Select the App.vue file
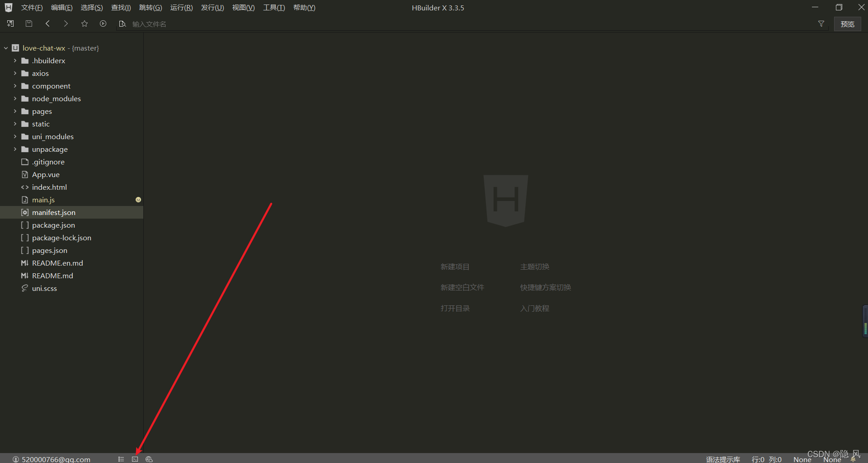 point(71,174)
